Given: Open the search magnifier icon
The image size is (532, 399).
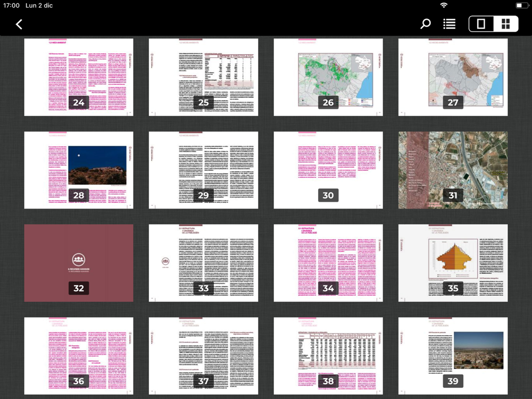Looking at the screenshot, I should (x=426, y=24).
